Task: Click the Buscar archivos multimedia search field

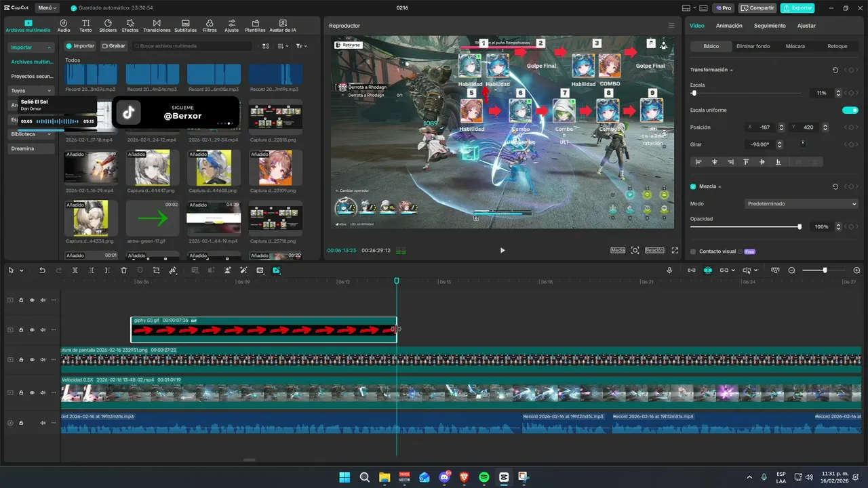Action: [192, 46]
